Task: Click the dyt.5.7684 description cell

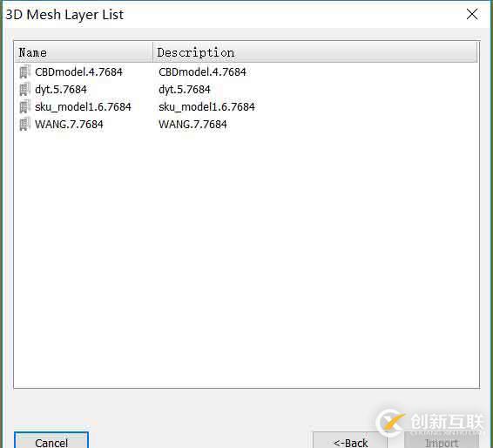Action: (185, 90)
